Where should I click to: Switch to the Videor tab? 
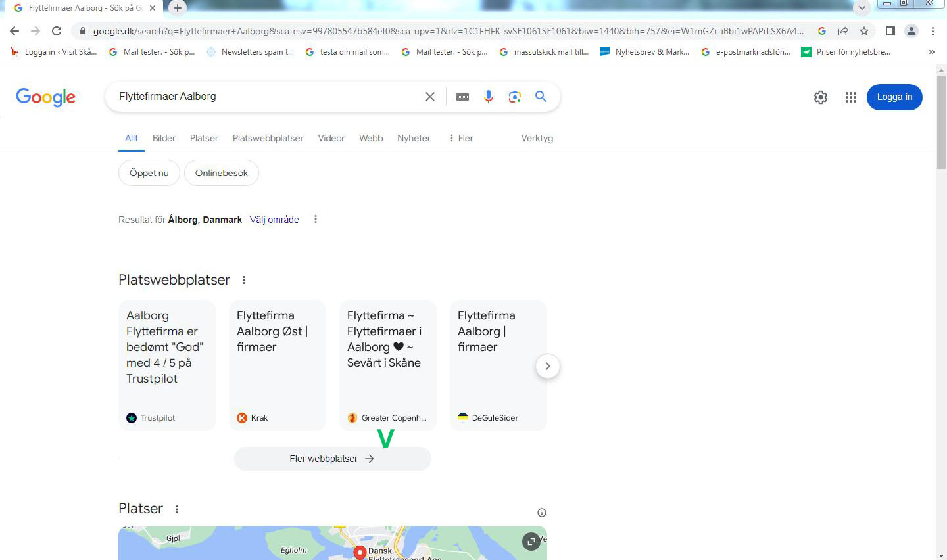click(331, 138)
